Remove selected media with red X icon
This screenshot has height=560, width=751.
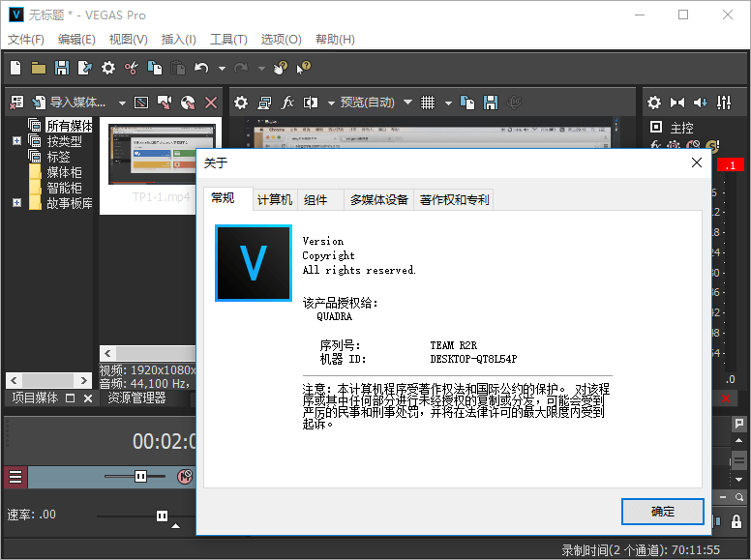pyautogui.click(x=211, y=102)
